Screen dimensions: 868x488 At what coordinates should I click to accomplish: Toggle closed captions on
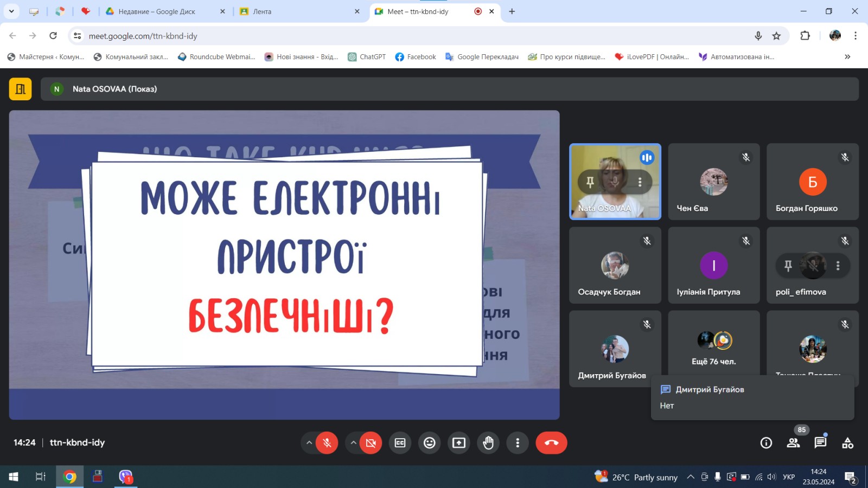pos(400,443)
